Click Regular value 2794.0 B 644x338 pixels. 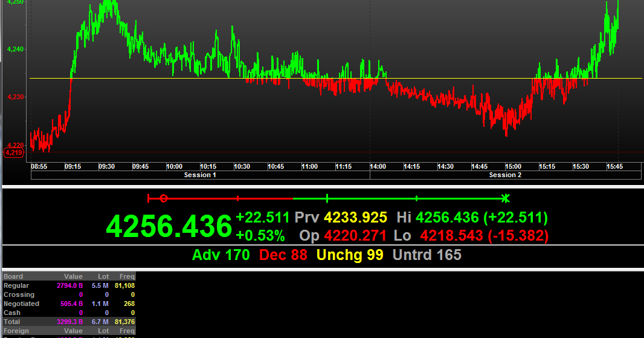pos(70,285)
